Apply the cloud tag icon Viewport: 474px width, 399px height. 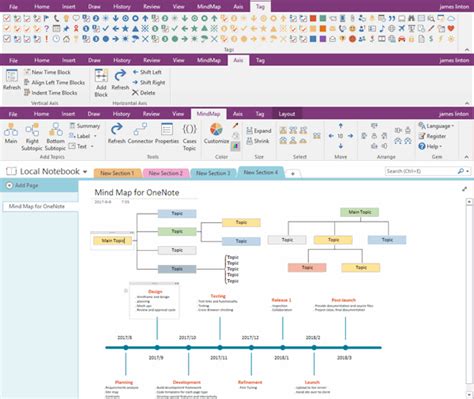pos(451,18)
